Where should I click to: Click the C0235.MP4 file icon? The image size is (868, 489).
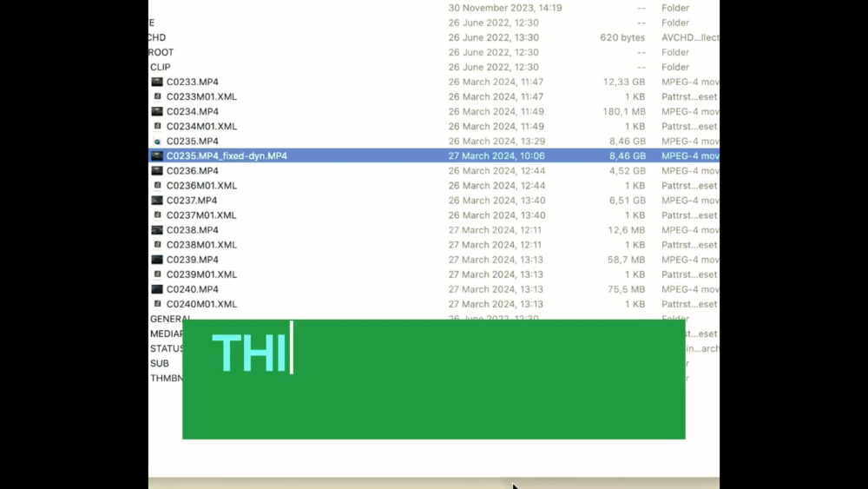click(x=158, y=142)
